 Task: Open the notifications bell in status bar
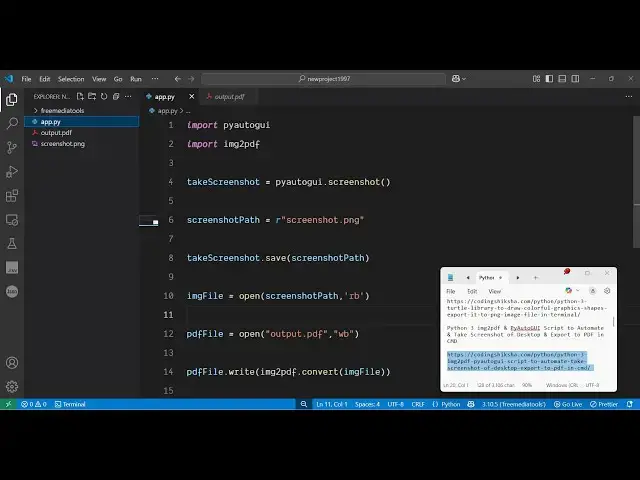630,404
